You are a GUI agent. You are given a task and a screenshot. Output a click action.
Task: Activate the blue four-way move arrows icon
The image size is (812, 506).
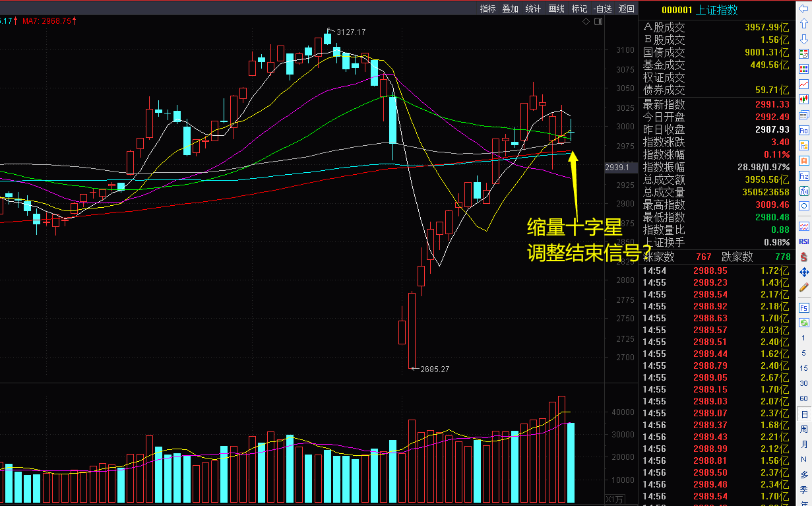[803, 272]
